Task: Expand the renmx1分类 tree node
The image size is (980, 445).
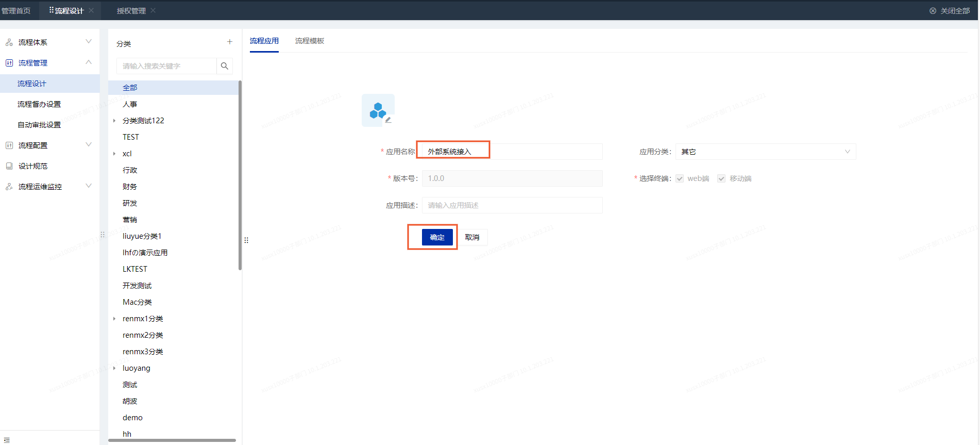Action: point(114,319)
